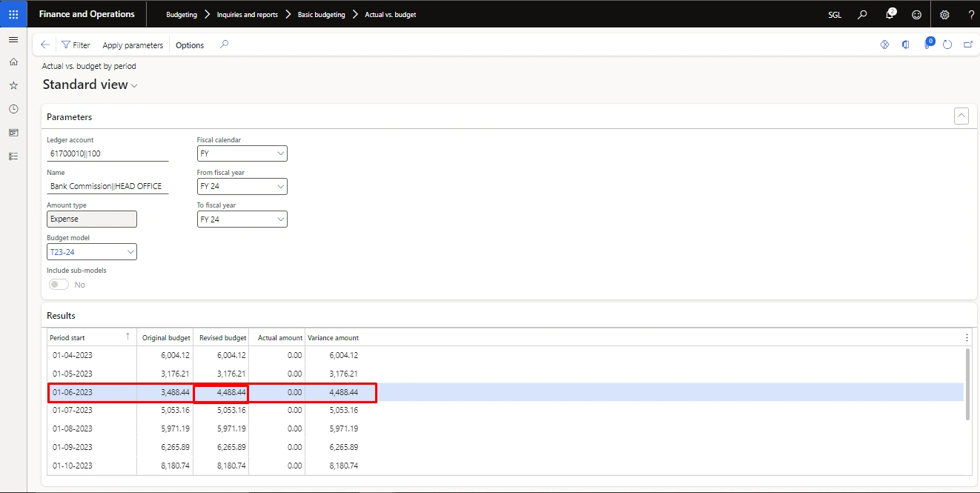Open Favorites star in sidebar
980x493 pixels.
point(13,86)
